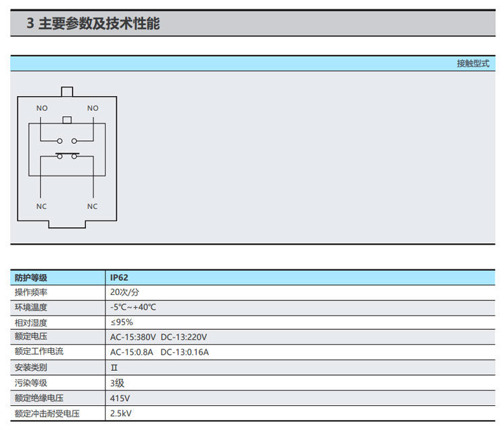Viewport: 504px width, 426px height.
Task: Select the 20次/分 value
Action: (125, 292)
